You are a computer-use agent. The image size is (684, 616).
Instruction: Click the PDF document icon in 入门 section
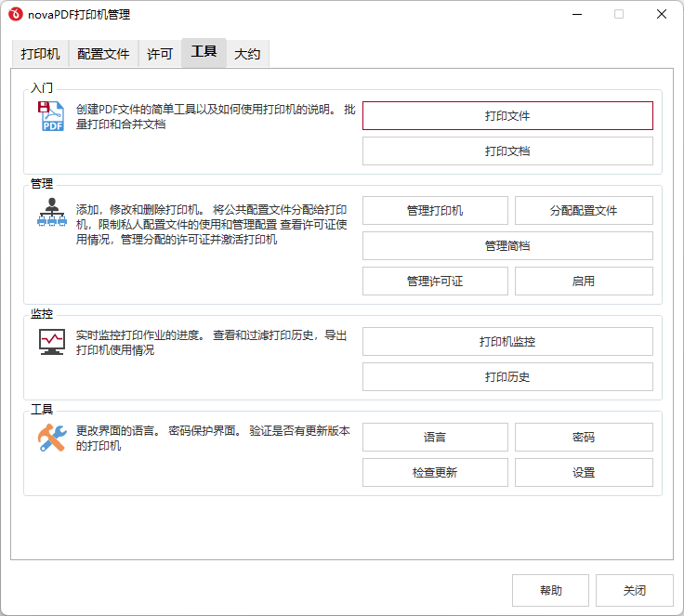(x=51, y=116)
